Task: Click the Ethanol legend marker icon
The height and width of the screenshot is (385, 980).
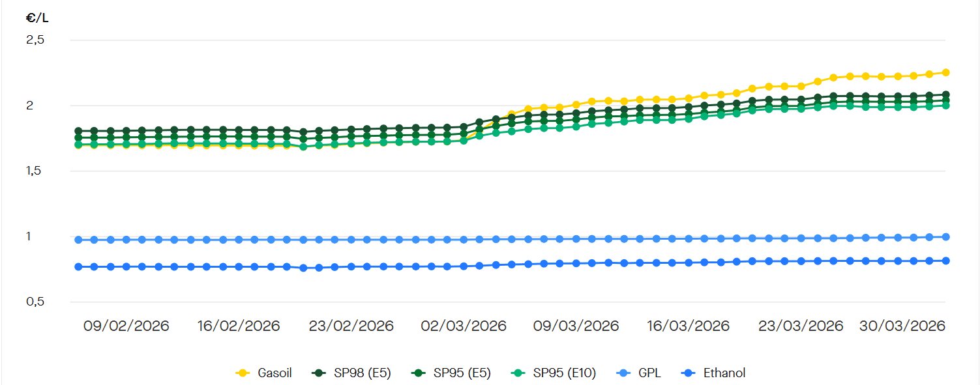Action: 687,373
